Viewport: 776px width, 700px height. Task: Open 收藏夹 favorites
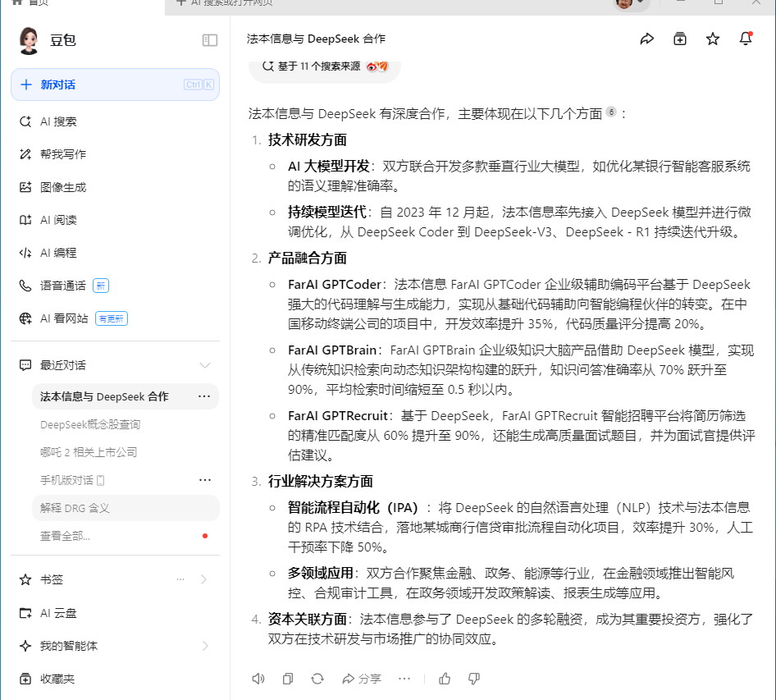(x=57, y=679)
